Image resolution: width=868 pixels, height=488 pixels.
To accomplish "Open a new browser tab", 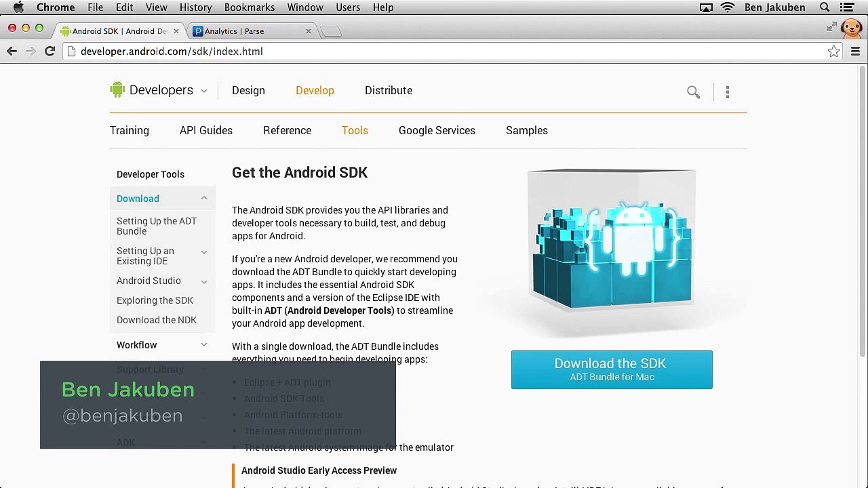I will (x=331, y=31).
